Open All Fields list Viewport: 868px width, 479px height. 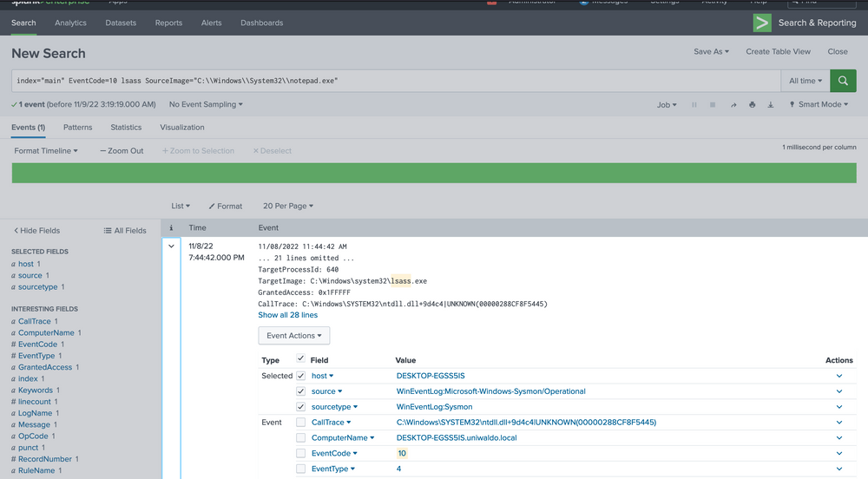(125, 231)
